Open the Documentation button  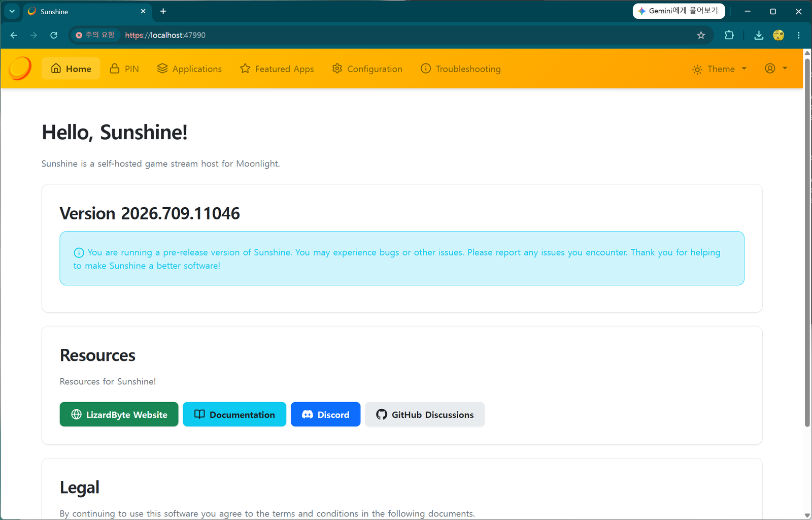click(234, 414)
